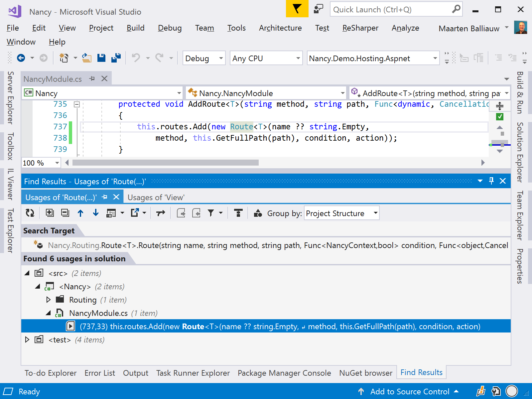The width and height of the screenshot is (532, 399).
Task: Click the New Project toolbar icon
Action: (x=64, y=58)
